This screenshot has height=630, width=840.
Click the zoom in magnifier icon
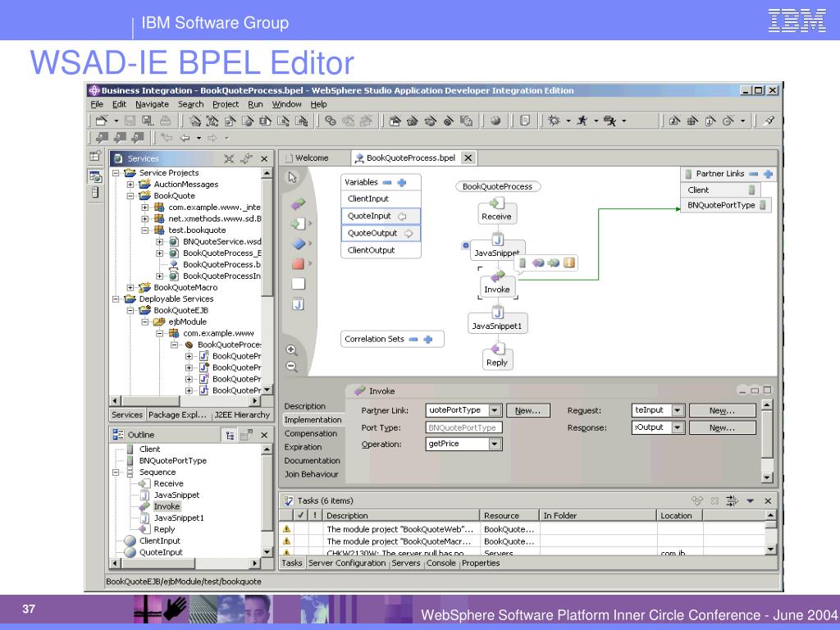pyautogui.click(x=291, y=350)
